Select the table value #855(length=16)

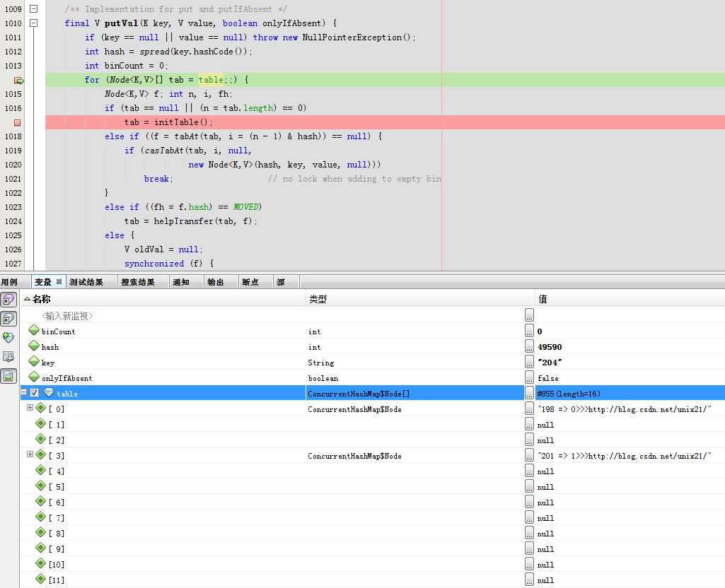tap(569, 394)
